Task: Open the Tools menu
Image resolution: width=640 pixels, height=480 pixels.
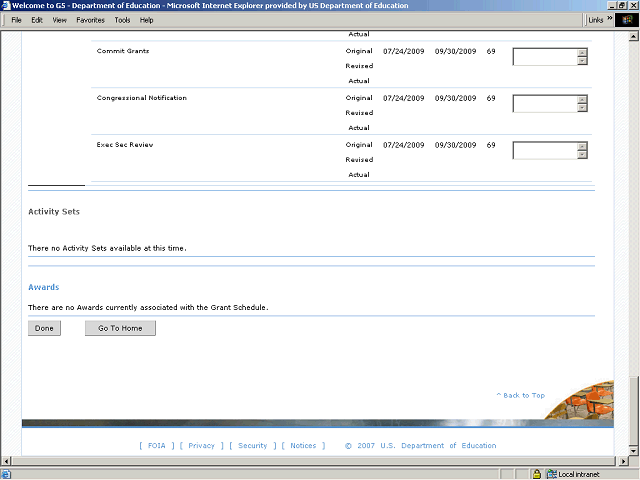Action: [122, 20]
